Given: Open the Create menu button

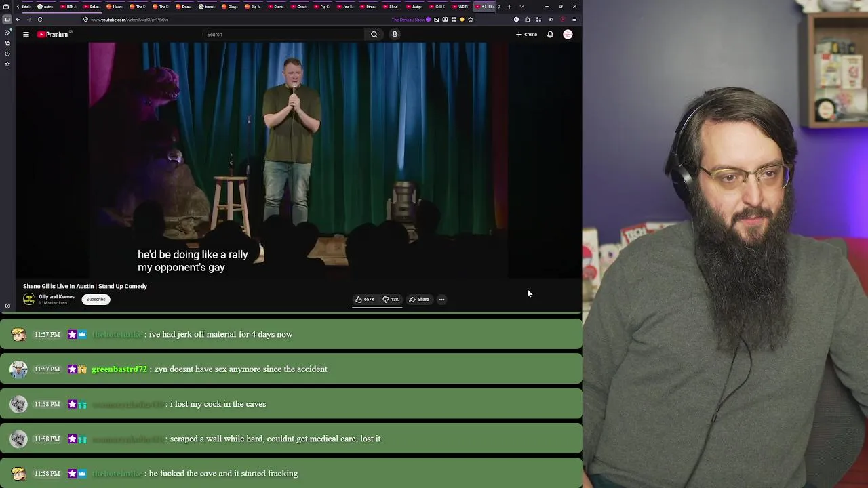Looking at the screenshot, I should pyautogui.click(x=526, y=34).
